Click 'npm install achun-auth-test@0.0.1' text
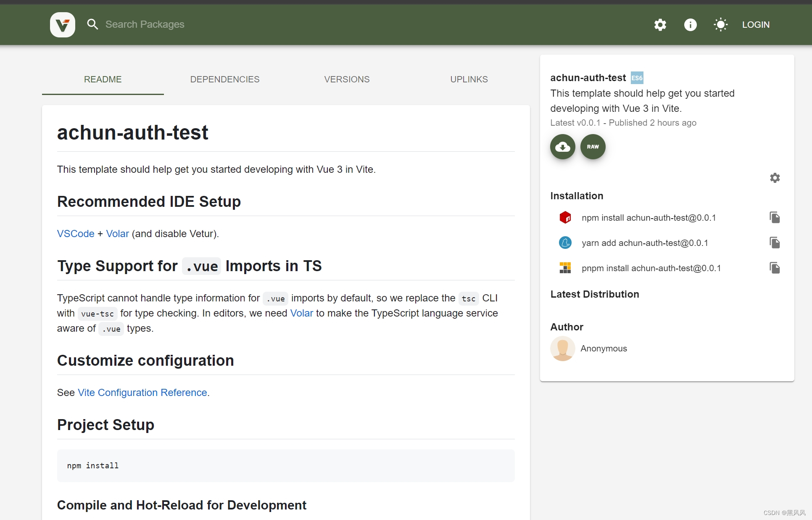This screenshot has height=520, width=812. pos(649,218)
